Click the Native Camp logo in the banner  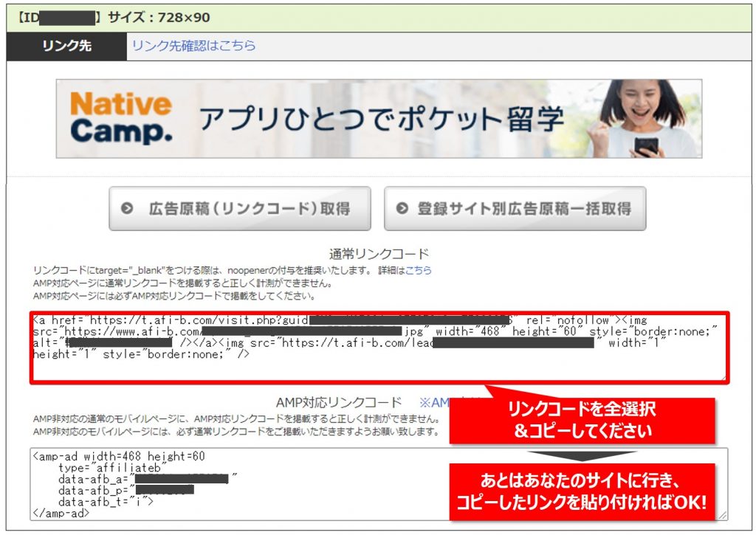(x=122, y=118)
